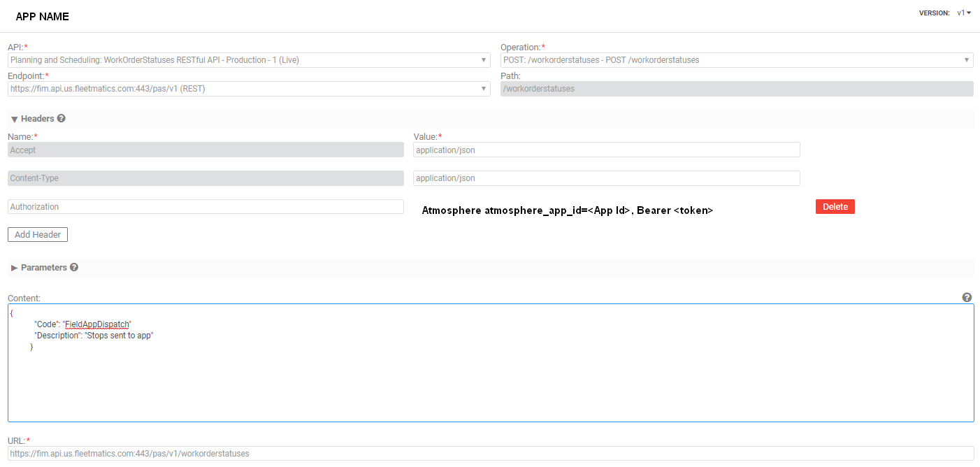This screenshot has height=467, width=980.
Task: Click the URL input field
Action: (489, 453)
